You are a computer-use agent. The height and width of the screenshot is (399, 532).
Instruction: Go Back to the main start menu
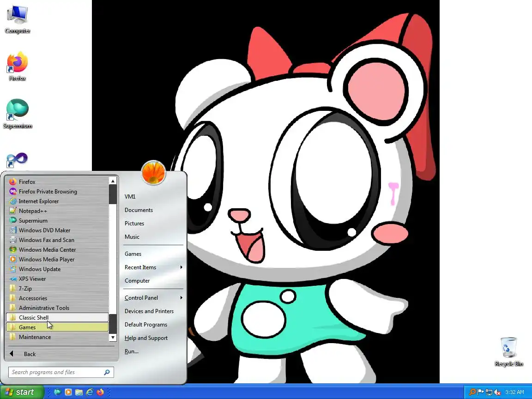tap(61, 354)
